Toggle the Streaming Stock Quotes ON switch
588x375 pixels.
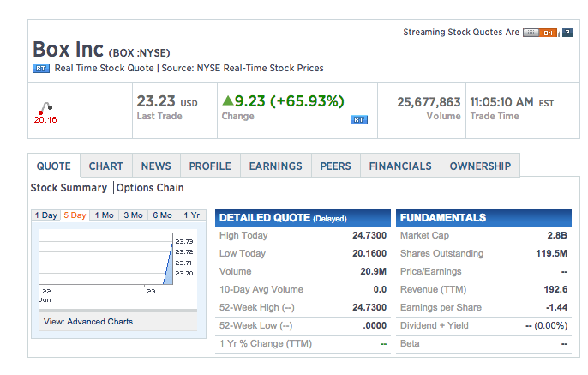540,33
